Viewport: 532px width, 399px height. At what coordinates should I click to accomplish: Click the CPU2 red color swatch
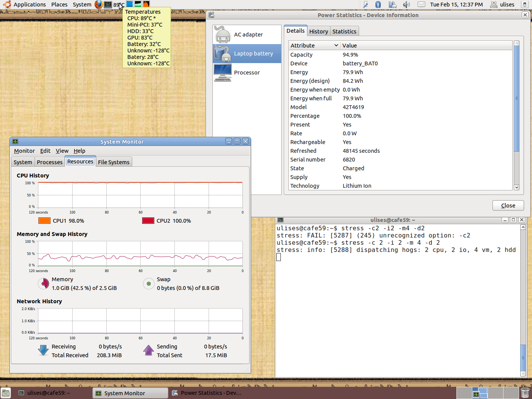[x=148, y=221]
